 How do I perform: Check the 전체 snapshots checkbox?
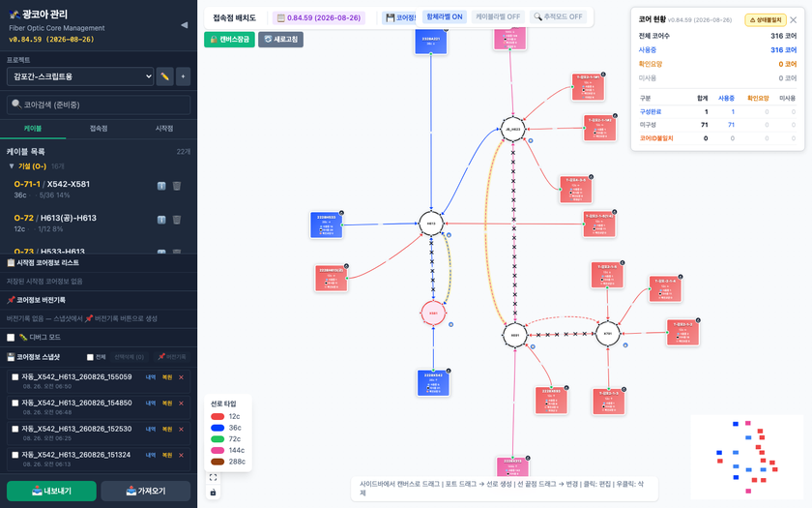click(x=90, y=357)
